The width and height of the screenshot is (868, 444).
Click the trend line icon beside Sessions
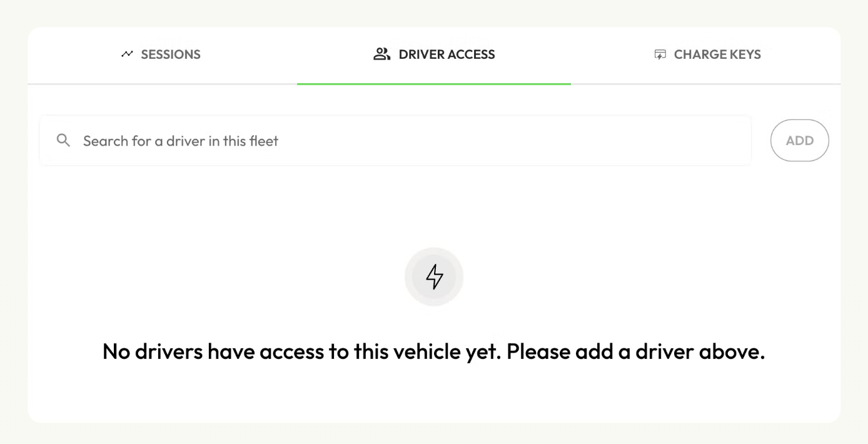pyautogui.click(x=128, y=54)
